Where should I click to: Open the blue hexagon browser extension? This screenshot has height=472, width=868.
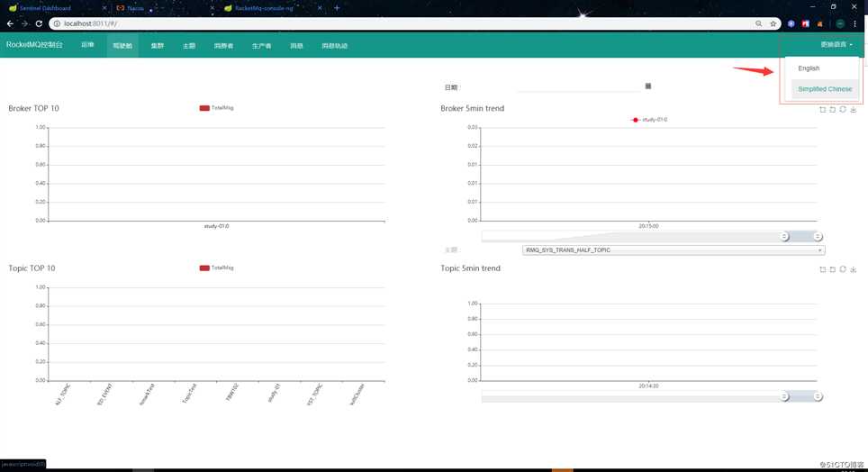pos(791,23)
